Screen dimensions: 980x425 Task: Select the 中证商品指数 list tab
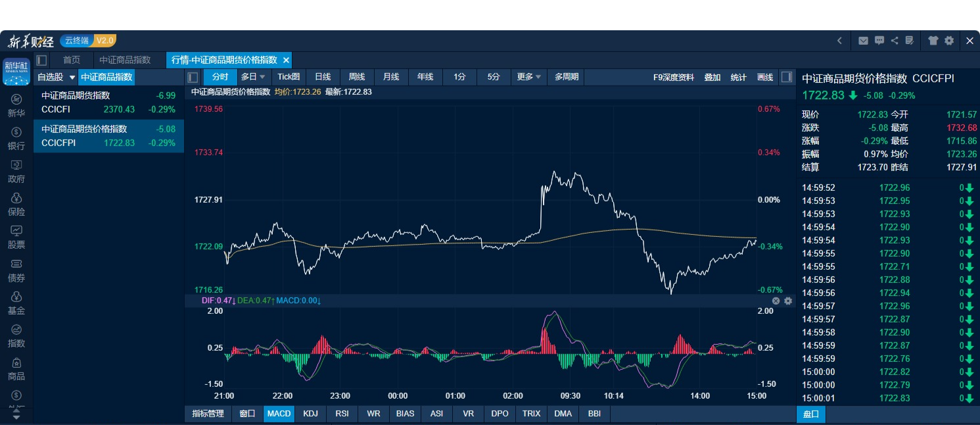(x=106, y=77)
